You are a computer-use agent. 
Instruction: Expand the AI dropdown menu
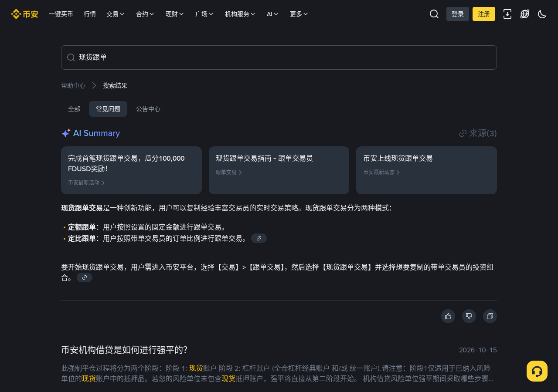click(x=272, y=14)
